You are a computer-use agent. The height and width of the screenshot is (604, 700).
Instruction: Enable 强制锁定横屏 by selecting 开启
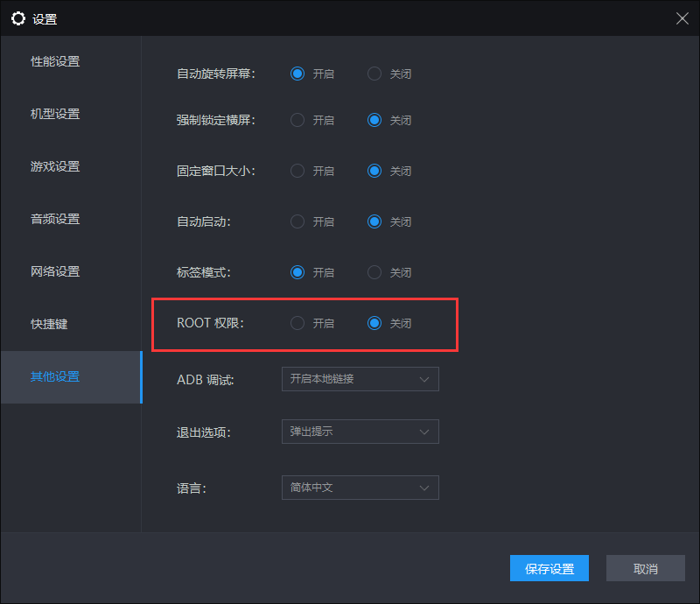point(297,120)
